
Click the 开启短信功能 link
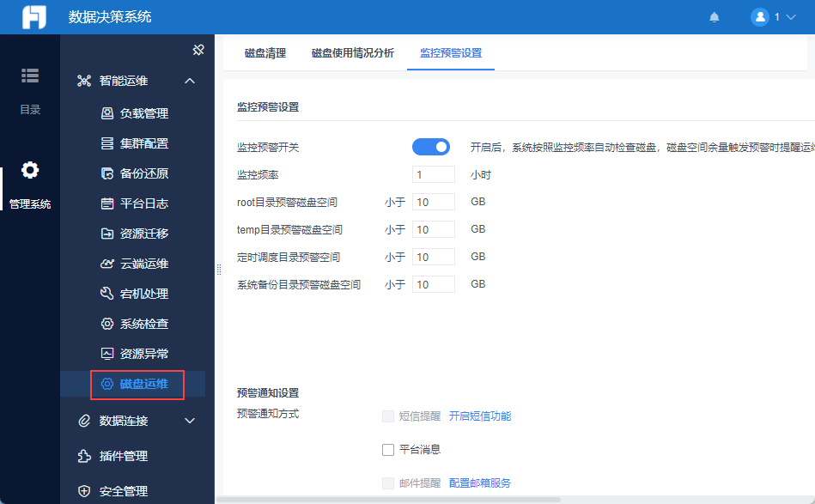click(480, 416)
